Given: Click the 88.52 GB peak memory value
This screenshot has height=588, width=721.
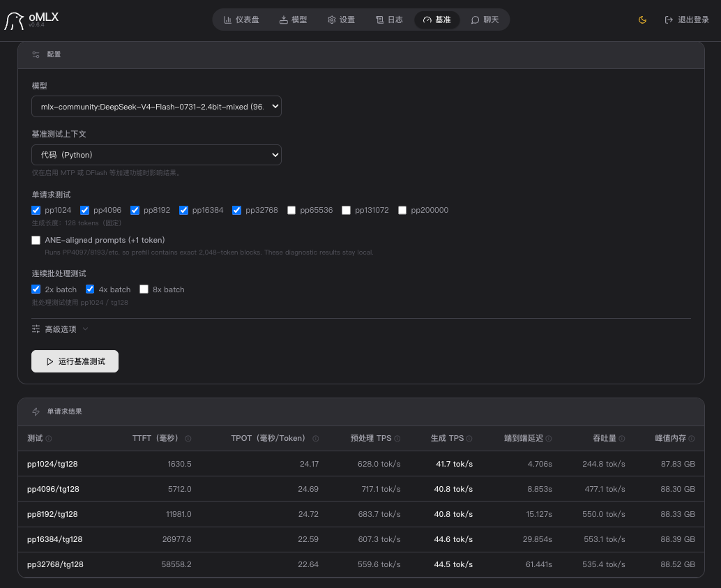Looking at the screenshot, I should coord(678,564).
